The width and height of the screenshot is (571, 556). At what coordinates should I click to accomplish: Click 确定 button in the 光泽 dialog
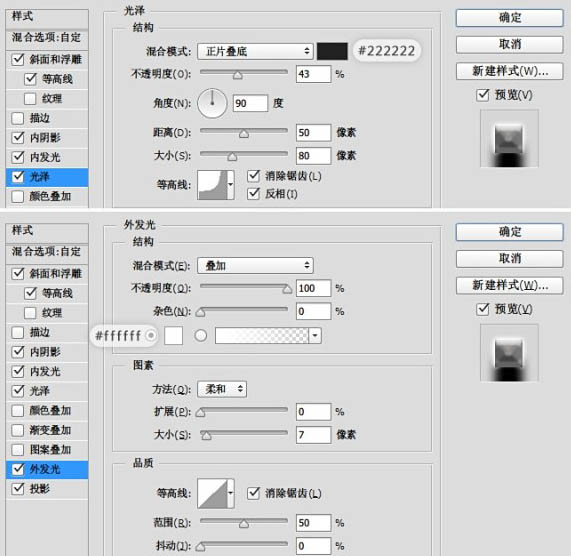(509, 18)
